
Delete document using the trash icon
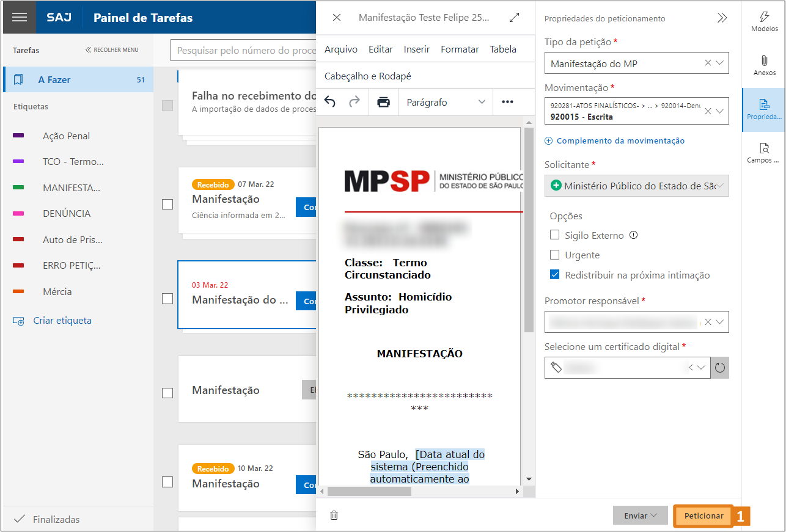334,516
